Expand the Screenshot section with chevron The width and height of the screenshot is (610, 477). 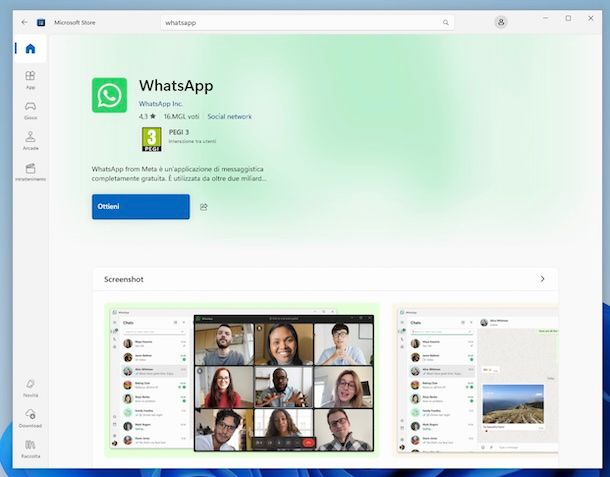tap(542, 279)
